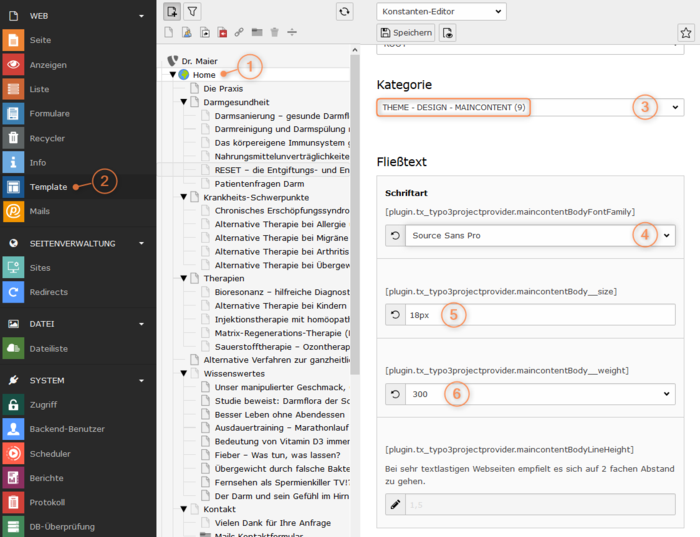Open the Recycler module
Viewport: 700px width, 537px height.
point(47,138)
